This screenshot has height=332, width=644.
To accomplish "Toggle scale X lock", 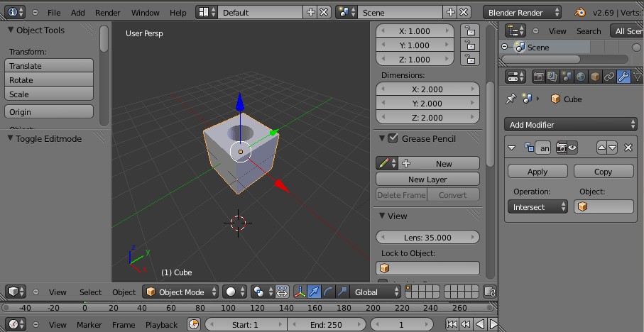I will point(470,31).
